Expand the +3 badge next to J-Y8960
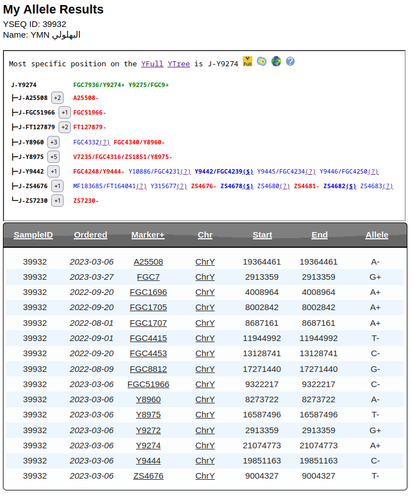Image resolution: width=412 pixels, height=500 pixels. [53, 142]
